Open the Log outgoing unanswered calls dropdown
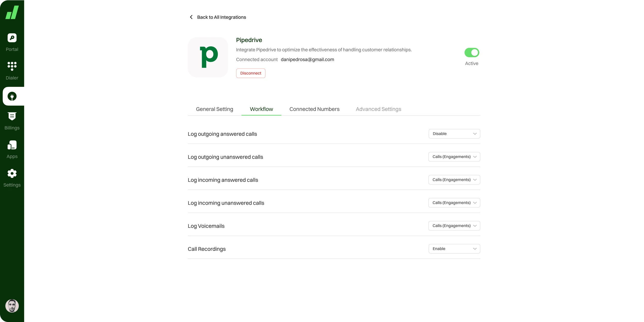This screenshot has height=322, width=644. 454,157
